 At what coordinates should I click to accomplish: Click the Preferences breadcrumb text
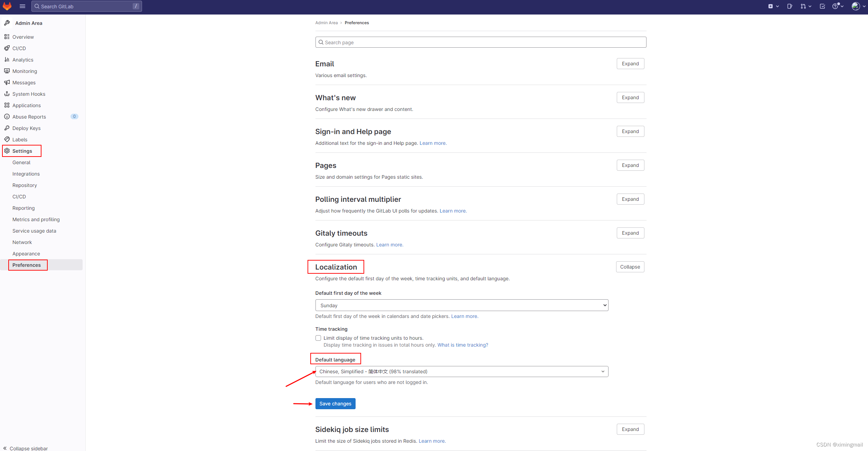tap(357, 23)
